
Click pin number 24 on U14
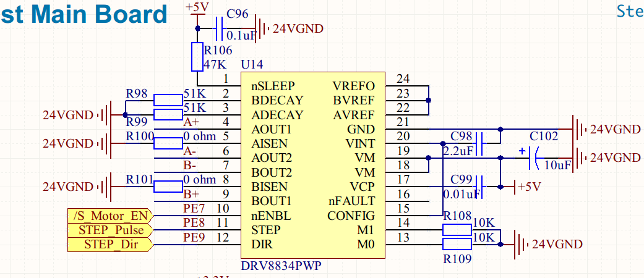(404, 78)
